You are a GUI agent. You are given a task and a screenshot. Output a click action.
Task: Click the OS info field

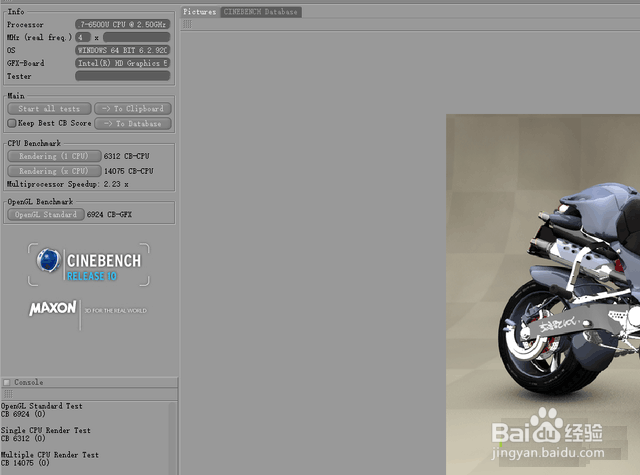coord(122,50)
